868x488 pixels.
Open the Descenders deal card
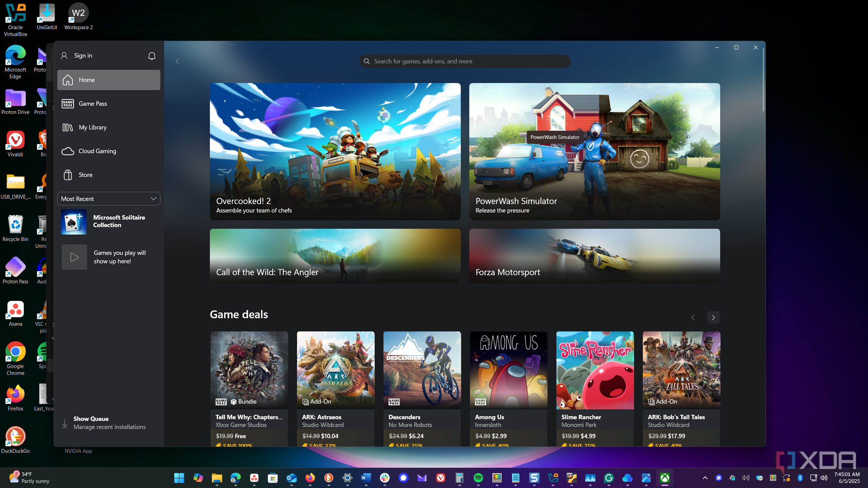pos(422,389)
